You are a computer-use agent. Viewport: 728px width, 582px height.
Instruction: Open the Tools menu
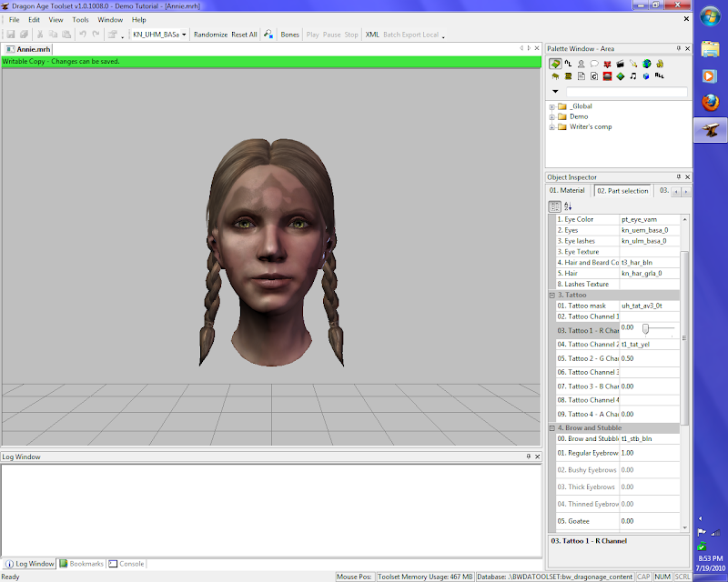pyautogui.click(x=81, y=19)
